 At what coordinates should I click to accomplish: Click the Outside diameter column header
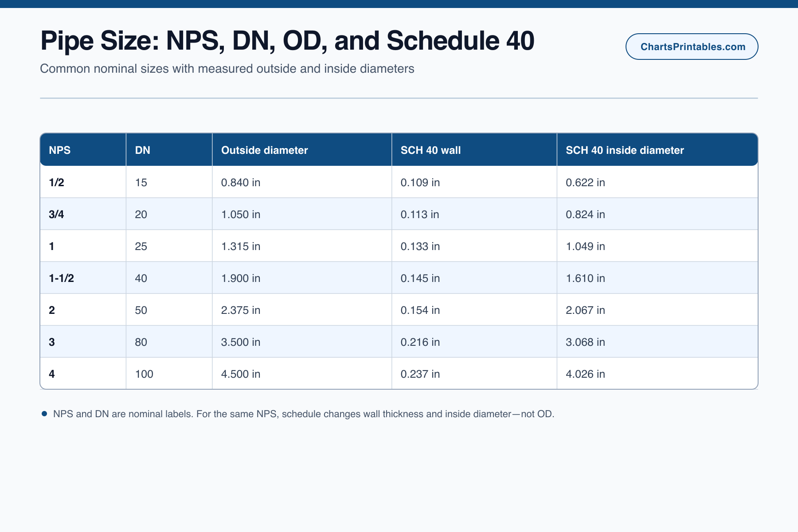(x=302, y=150)
